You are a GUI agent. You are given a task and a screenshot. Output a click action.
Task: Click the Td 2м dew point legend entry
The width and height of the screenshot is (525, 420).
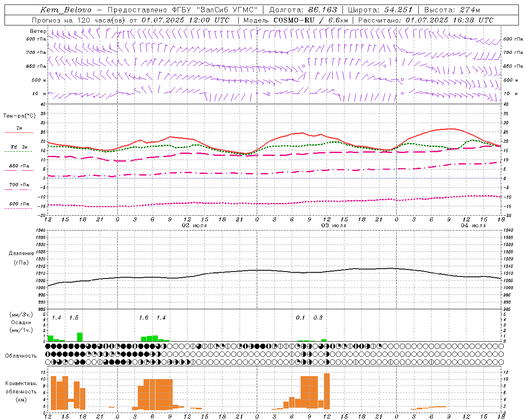tap(19, 147)
